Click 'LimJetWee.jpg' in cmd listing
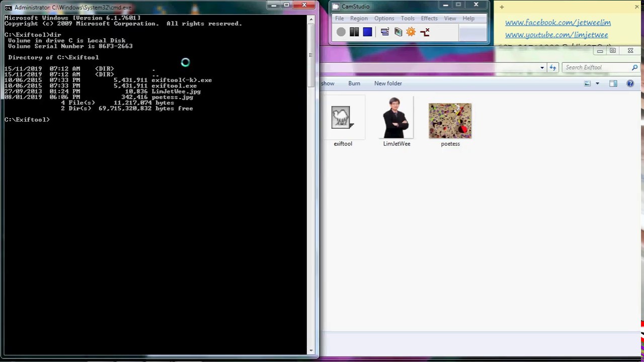Image resolution: width=644 pixels, height=362 pixels. tap(176, 92)
